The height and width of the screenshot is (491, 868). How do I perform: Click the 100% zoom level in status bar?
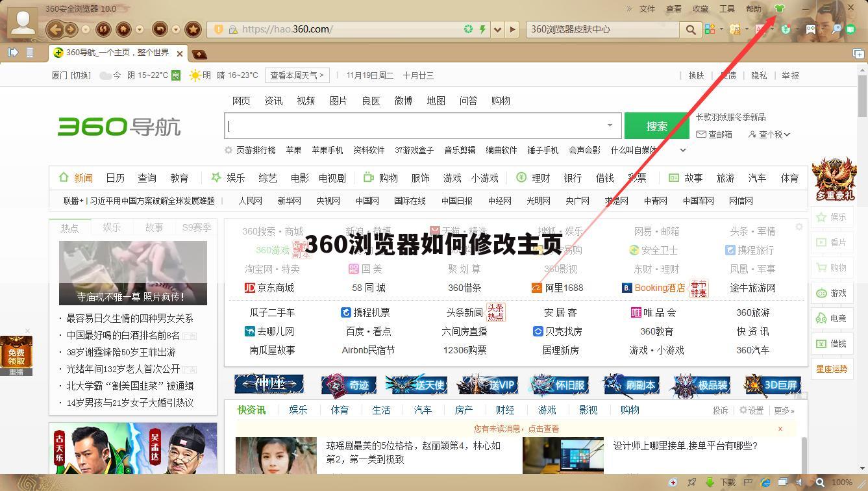pos(842,483)
